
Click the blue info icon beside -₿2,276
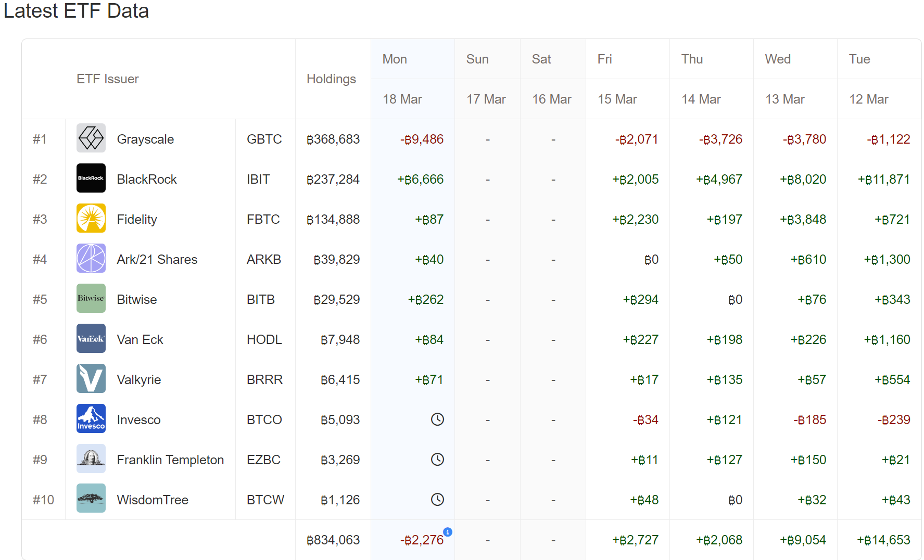[x=448, y=532]
